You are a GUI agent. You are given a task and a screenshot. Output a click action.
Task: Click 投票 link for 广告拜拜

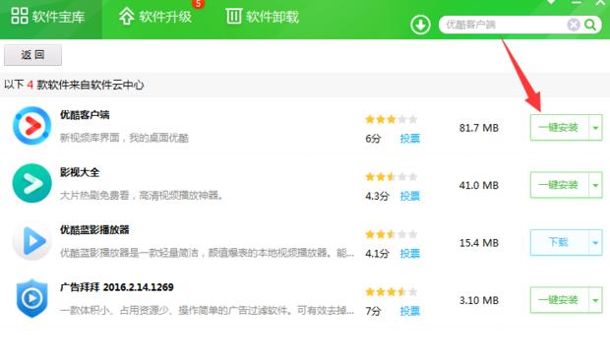tap(410, 311)
